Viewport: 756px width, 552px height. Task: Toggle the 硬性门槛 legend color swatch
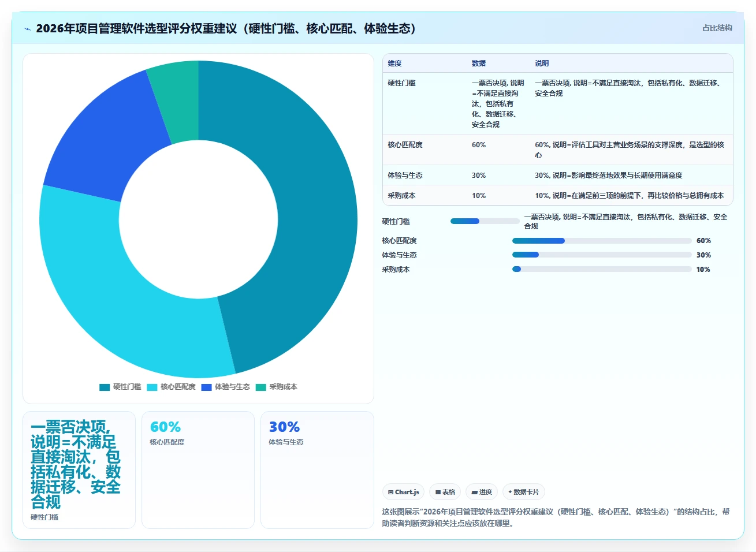pyautogui.click(x=105, y=387)
